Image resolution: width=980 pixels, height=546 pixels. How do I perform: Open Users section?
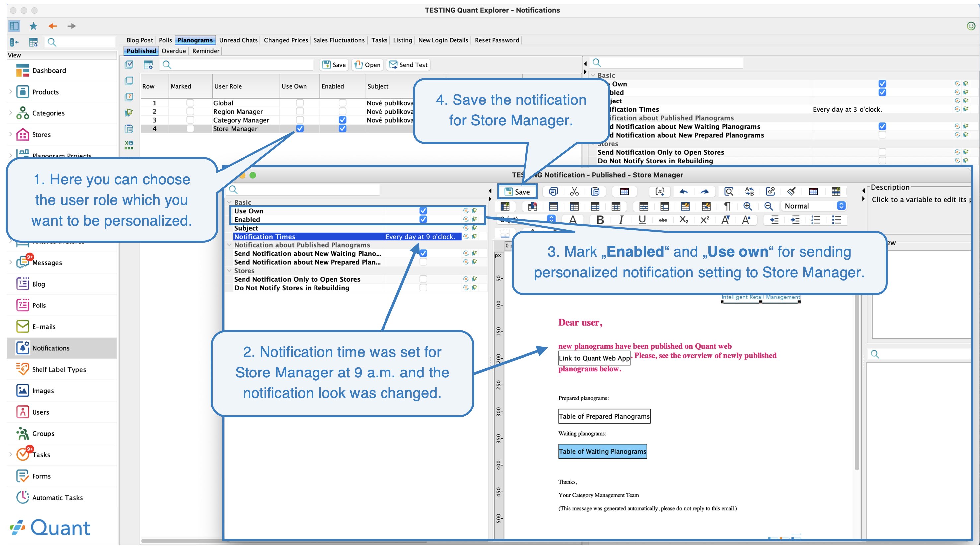click(x=40, y=412)
